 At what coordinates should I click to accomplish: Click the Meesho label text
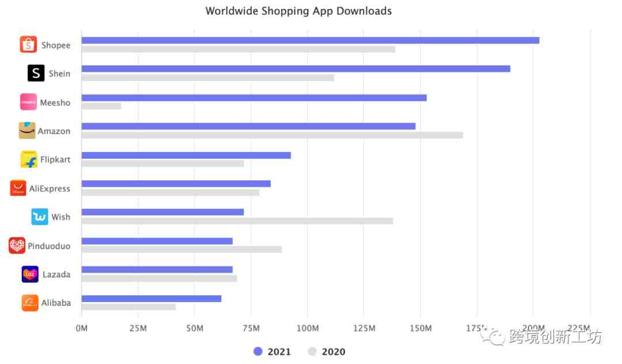coord(55,103)
